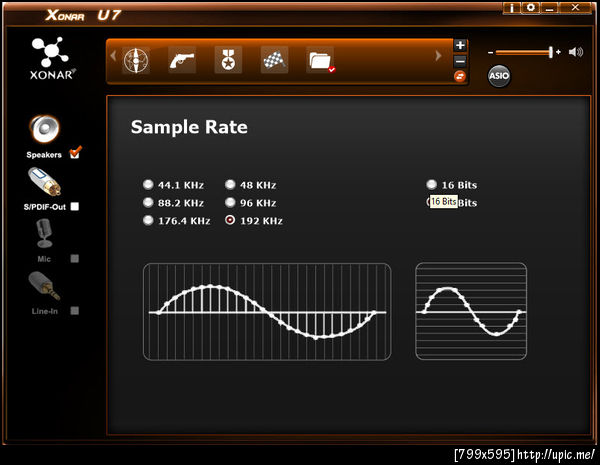Open ASIO settings button
The height and width of the screenshot is (465, 600).
499,76
